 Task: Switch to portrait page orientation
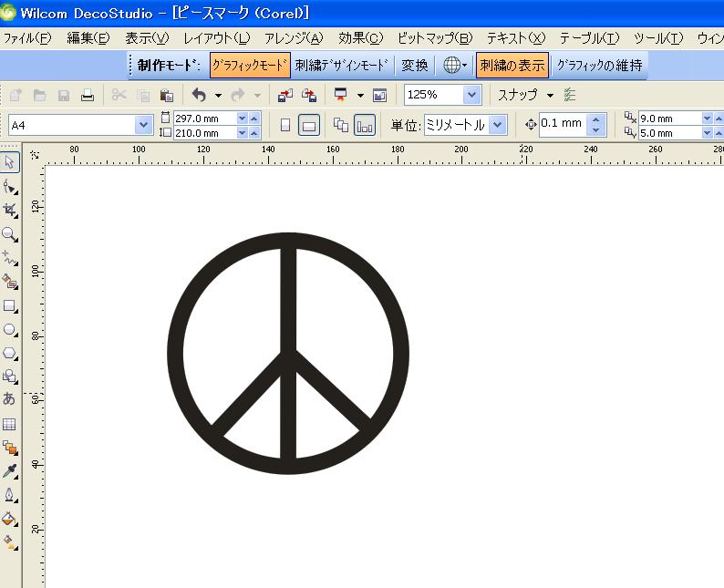tap(285, 125)
